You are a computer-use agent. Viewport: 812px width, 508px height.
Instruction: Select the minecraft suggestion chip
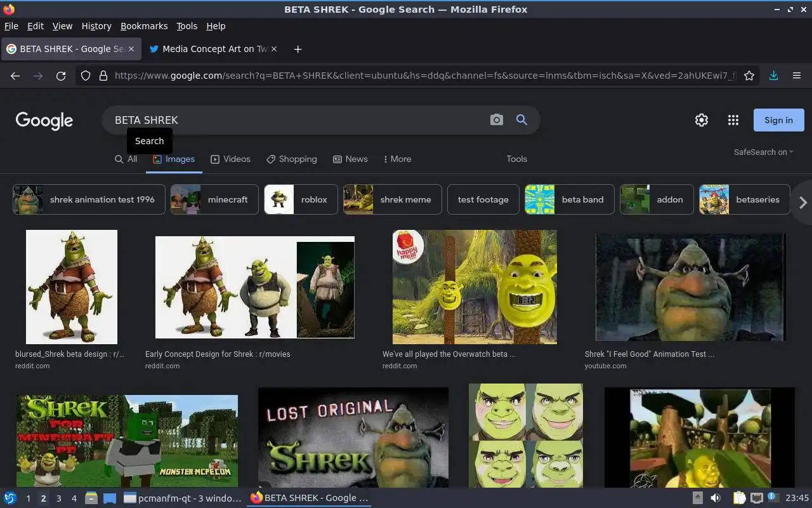click(x=214, y=199)
